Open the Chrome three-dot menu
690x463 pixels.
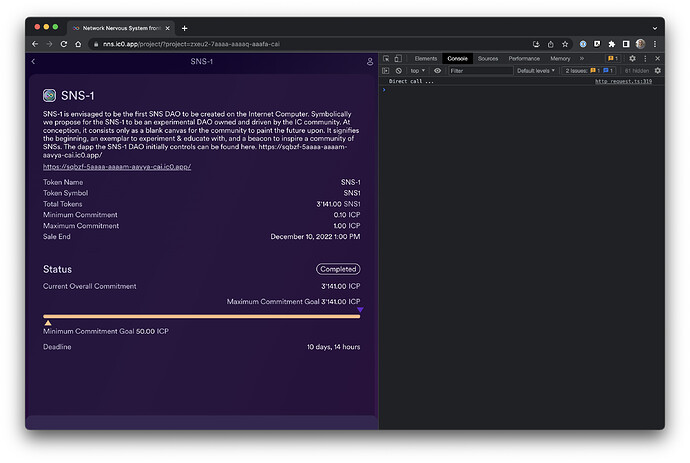pos(655,44)
